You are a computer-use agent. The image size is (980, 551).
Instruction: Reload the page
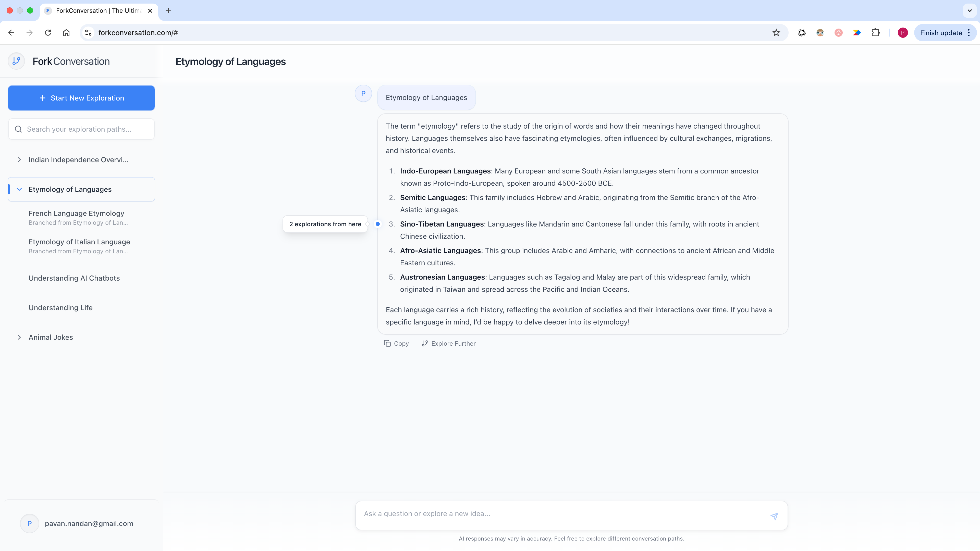pos(48,33)
